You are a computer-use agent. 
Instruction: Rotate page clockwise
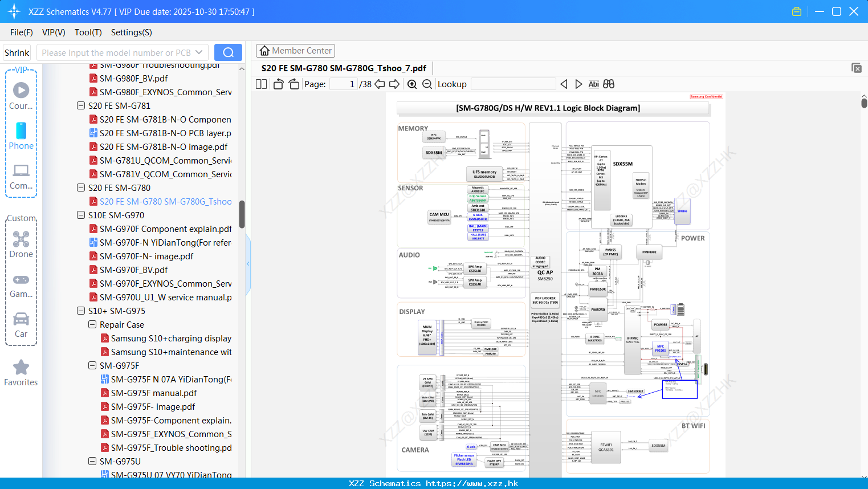coord(294,84)
